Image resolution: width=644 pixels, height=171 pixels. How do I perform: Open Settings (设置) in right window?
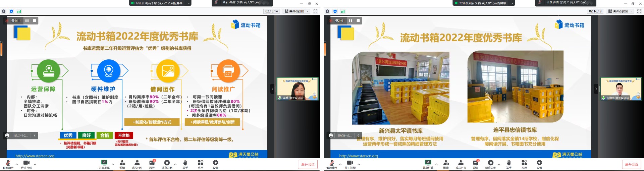[x=539, y=164]
